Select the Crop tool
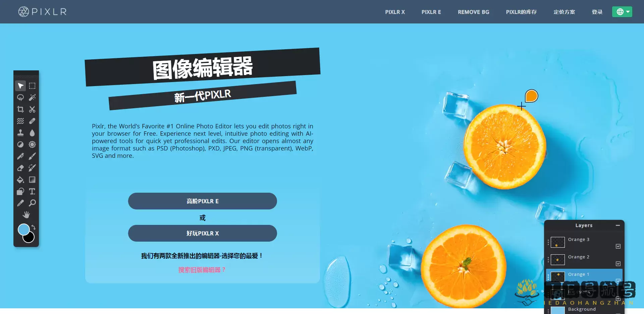Image resolution: width=644 pixels, height=314 pixels. pyautogui.click(x=20, y=109)
